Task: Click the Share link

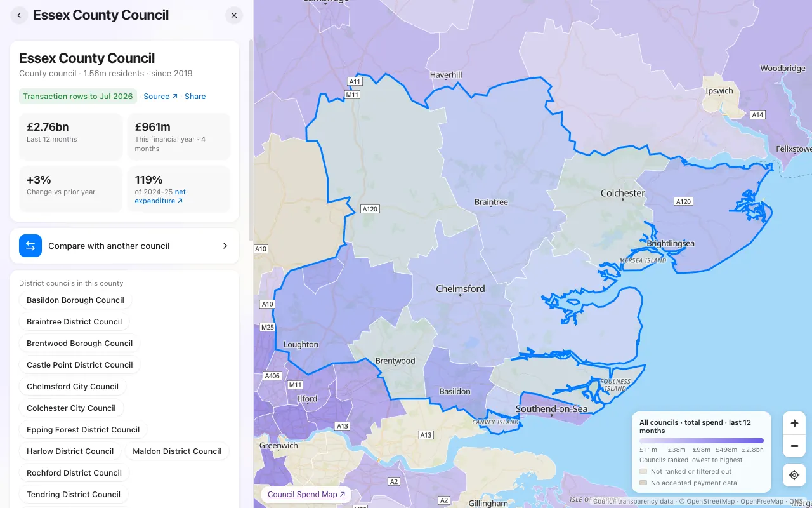Action: click(195, 97)
